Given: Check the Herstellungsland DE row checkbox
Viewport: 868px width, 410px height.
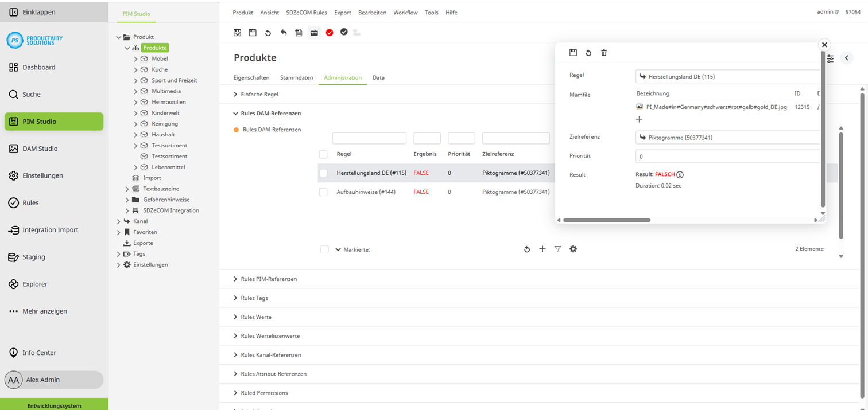Looking at the screenshot, I should point(323,173).
